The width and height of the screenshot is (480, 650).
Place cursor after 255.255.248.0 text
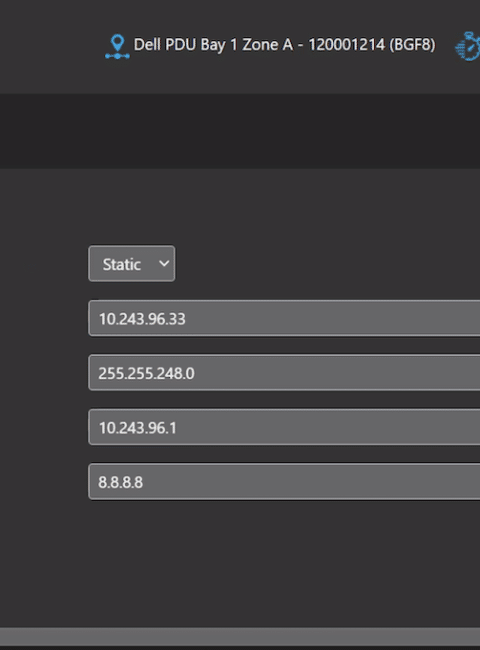pyautogui.click(x=195, y=373)
